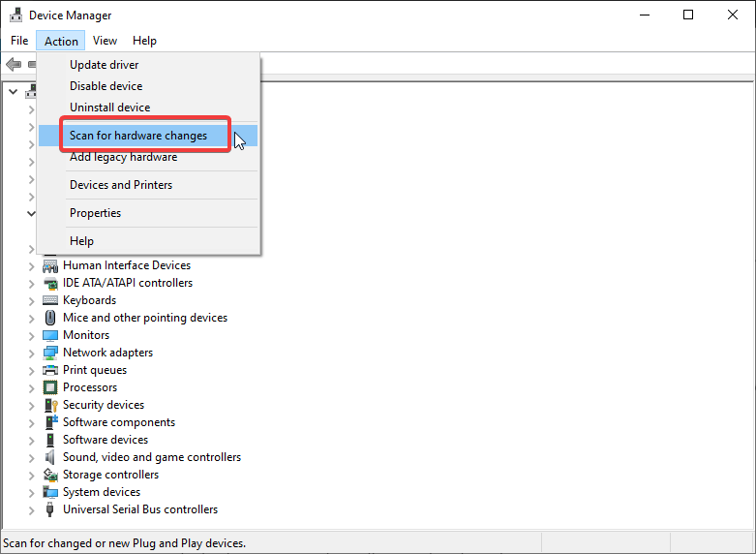Select the Print queues label
The image size is (756, 554).
[95, 370]
